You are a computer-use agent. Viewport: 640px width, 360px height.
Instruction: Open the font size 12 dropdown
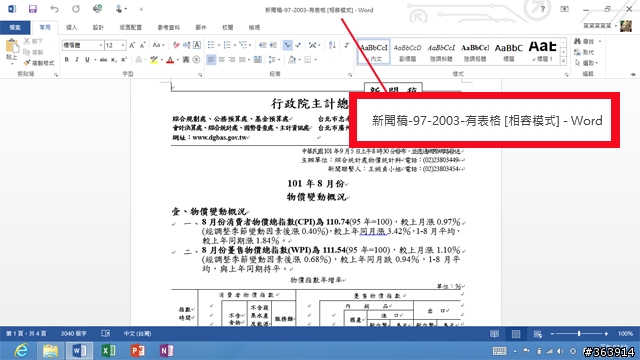click(x=123, y=45)
